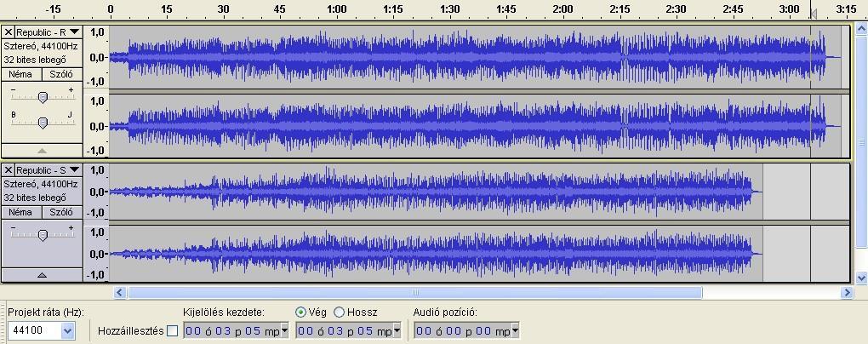Mute the Republic - S track with Néma
The height and width of the screenshot is (344, 868).
click(20, 212)
